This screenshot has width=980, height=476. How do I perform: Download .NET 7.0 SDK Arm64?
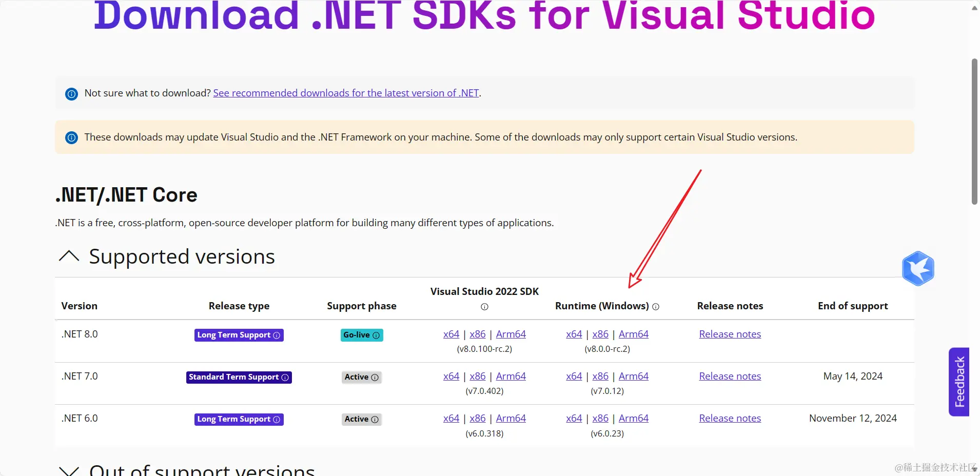pyautogui.click(x=511, y=376)
